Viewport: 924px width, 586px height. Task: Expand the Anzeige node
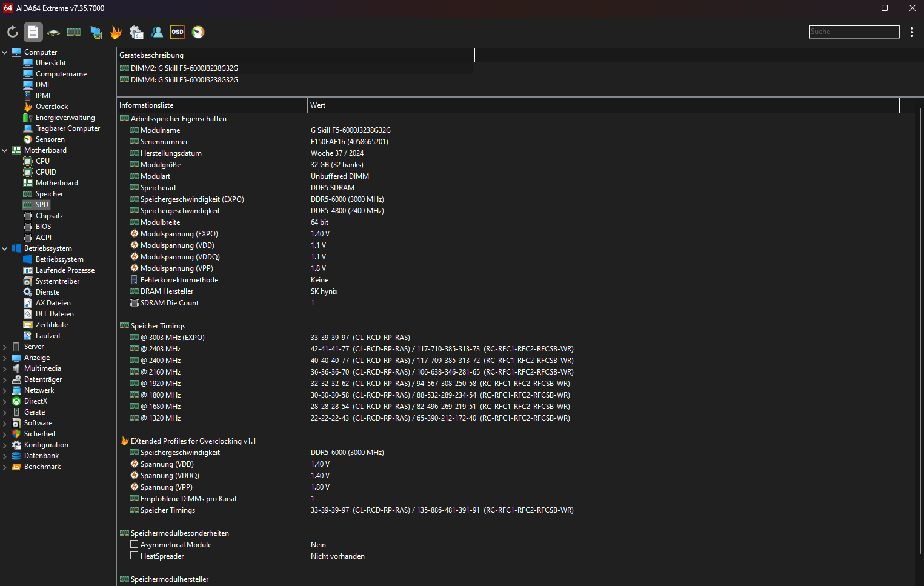pos(5,358)
